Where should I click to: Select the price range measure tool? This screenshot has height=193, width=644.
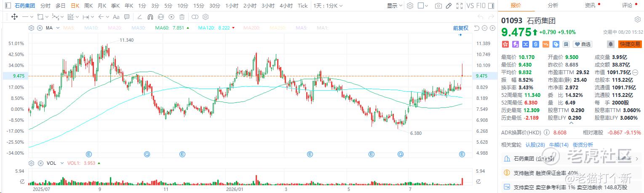coord(86,17)
